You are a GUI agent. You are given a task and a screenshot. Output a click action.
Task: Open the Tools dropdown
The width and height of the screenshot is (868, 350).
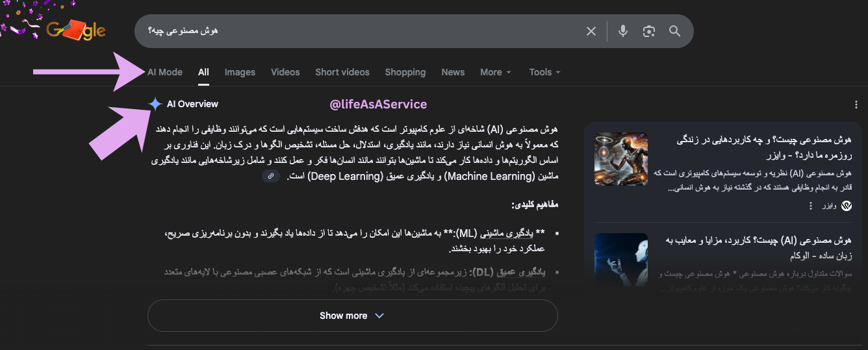point(544,72)
